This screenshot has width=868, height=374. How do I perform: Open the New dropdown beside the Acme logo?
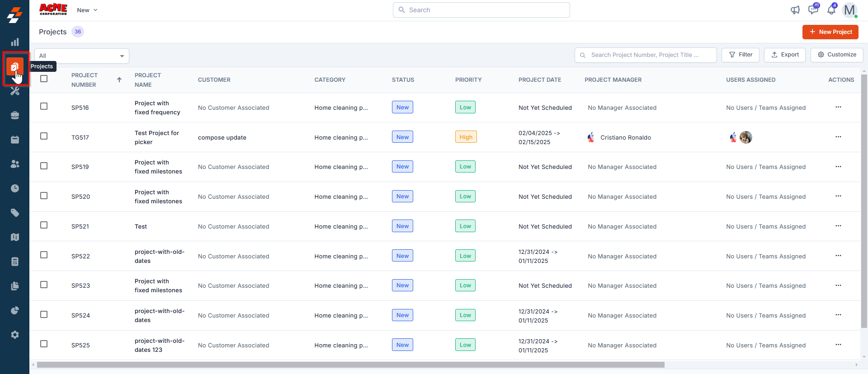(x=87, y=10)
